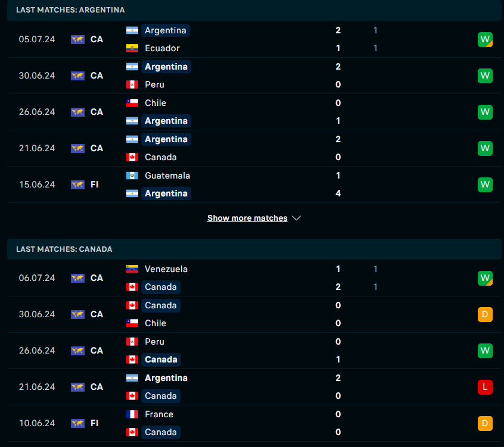The height and width of the screenshot is (447, 504).
Task: Open Peru team from 30.06.24 Argentina match
Action: tap(154, 85)
